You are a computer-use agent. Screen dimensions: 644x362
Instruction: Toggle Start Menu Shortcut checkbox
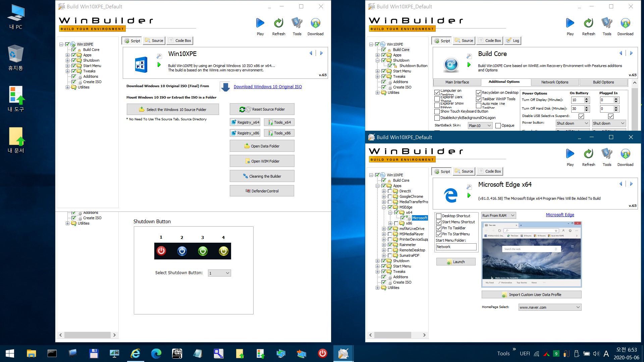[439, 222]
